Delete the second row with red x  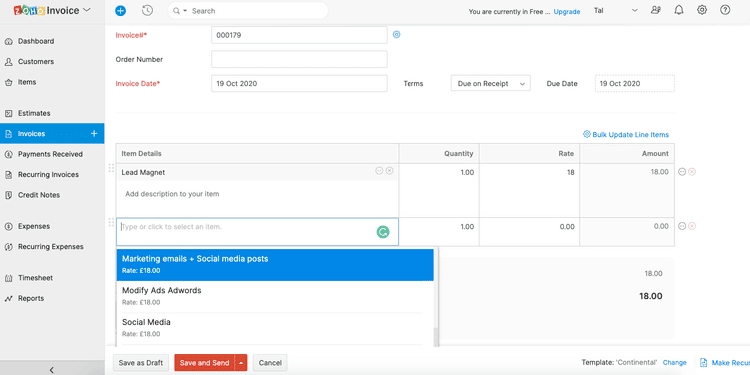692,226
